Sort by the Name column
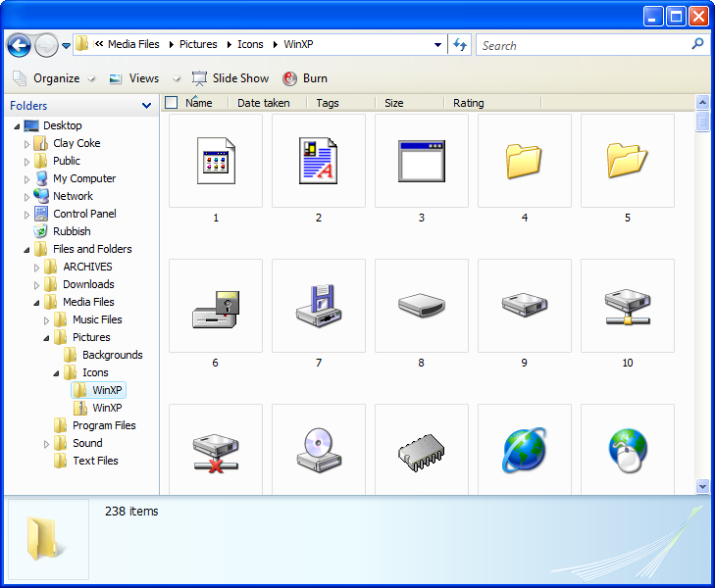 point(199,103)
